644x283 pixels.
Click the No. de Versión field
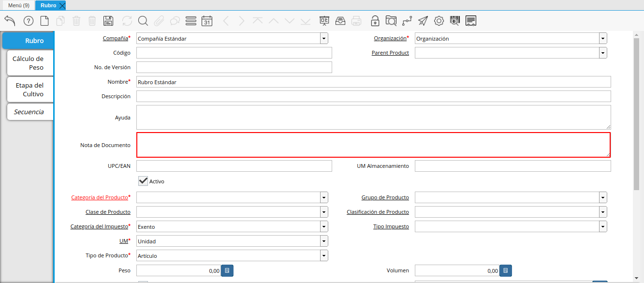tap(234, 67)
